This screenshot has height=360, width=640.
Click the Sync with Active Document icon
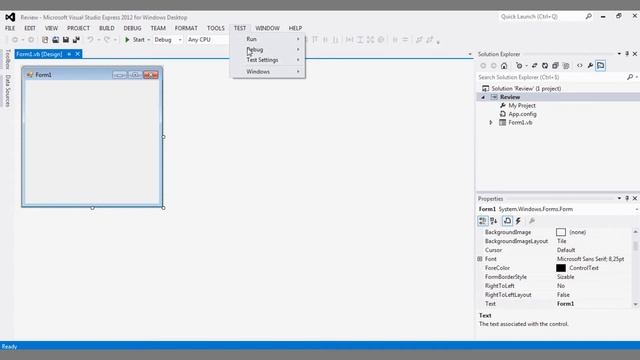[x=534, y=66]
